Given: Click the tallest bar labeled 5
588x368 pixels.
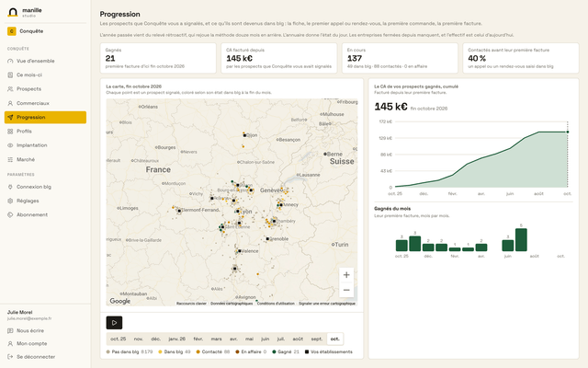Looking at the screenshot, I should tap(521, 239).
